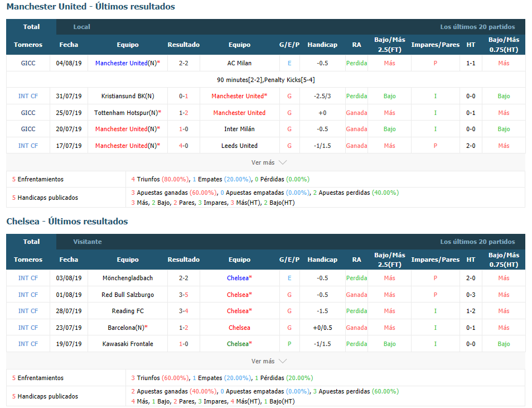Click Reading FC team name
This screenshot has width=532, height=408.
[x=128, y=311]
